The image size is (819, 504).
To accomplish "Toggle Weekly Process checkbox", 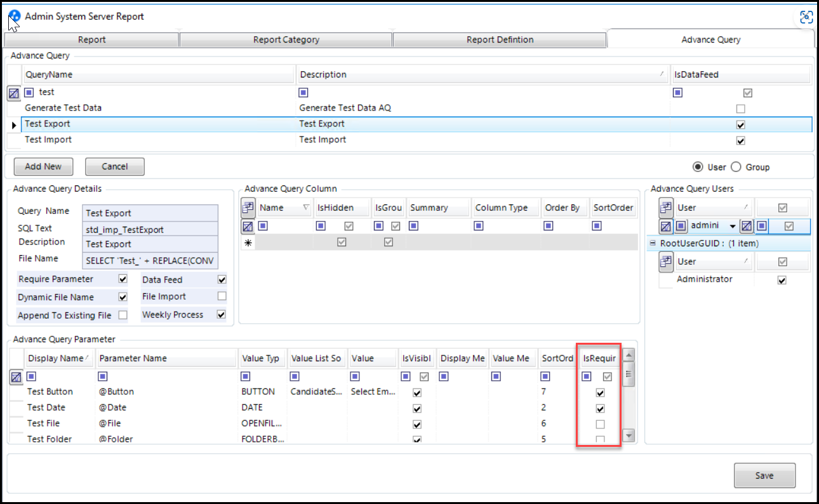I will (x=222, y=314).
